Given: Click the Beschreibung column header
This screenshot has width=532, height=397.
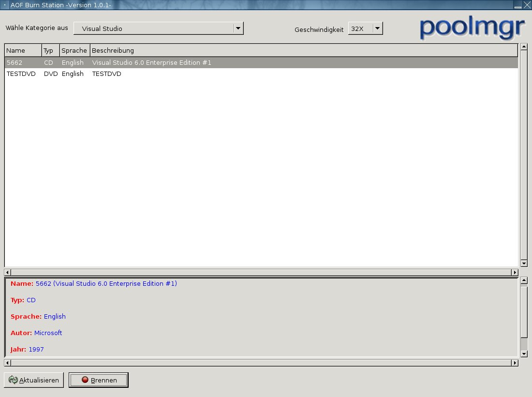Looking at the screenshot, I should [304, 51].
